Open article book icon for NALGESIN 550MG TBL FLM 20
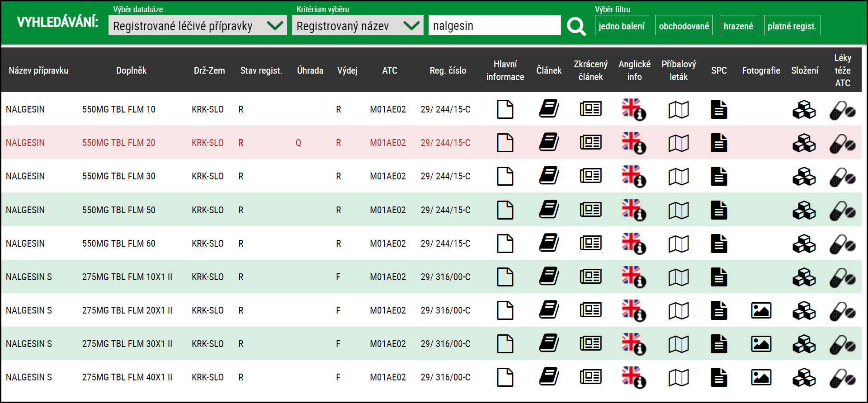The width and height of the screenshot is (868, 403). tap(549, 143)
